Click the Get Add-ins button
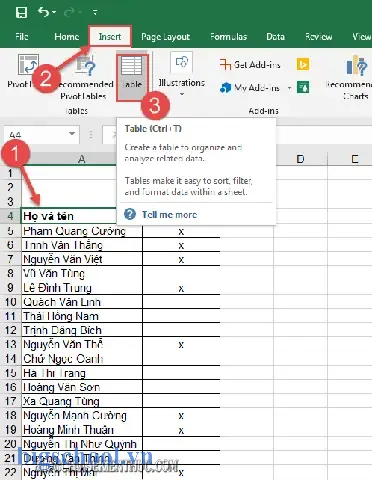This screenshot has height=480, width=372. (x=250, y=64)
